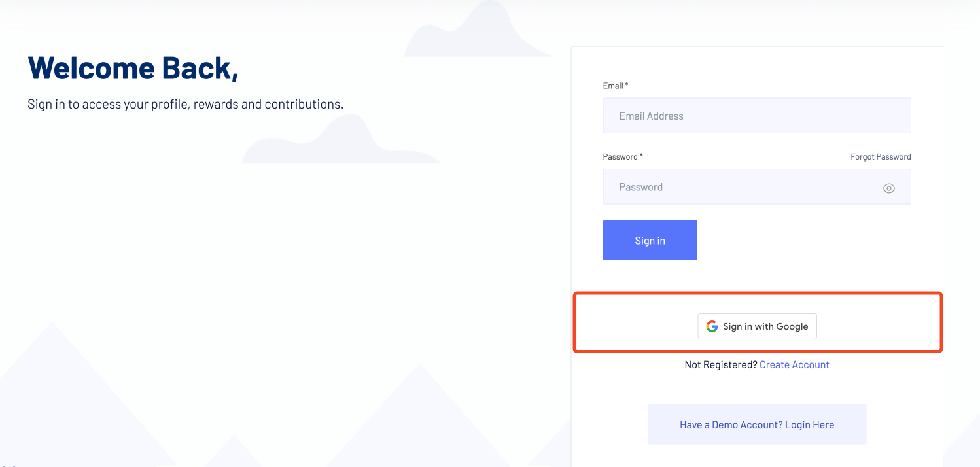Click inside the Email Address field
Image resolution: width=980 pixels, height=467 pixels.
tap(757, 115)
